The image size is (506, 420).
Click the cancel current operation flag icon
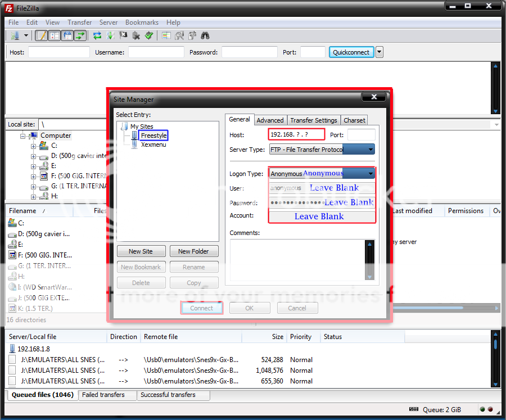pos(123,35)
